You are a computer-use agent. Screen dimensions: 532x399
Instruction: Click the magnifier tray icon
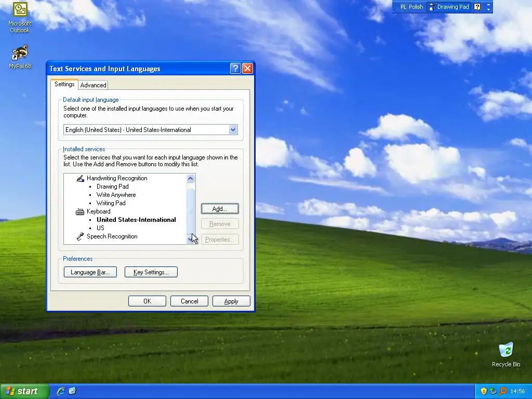503,391
